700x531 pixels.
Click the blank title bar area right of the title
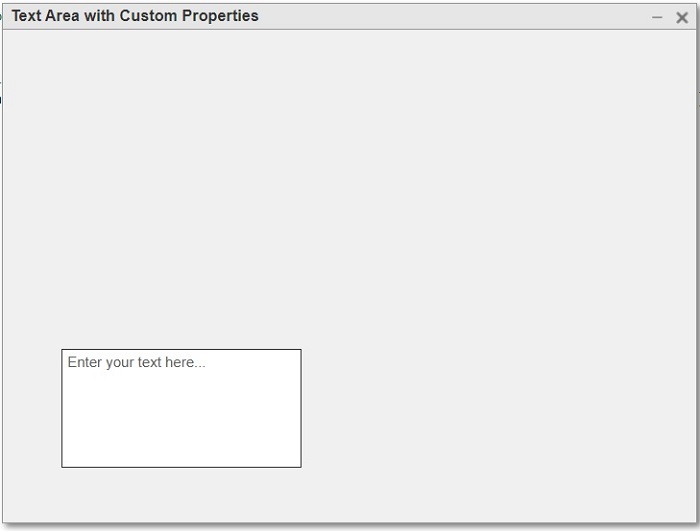point(450,16)
